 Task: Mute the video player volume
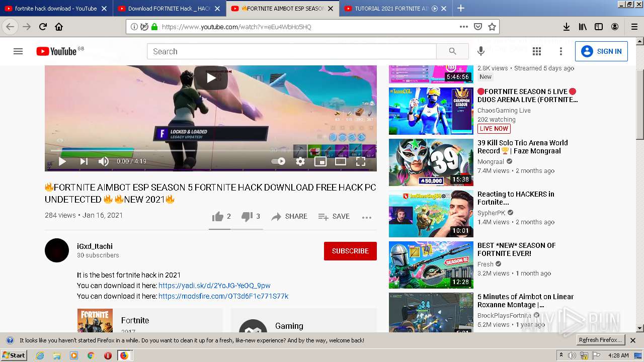[104, 161]
